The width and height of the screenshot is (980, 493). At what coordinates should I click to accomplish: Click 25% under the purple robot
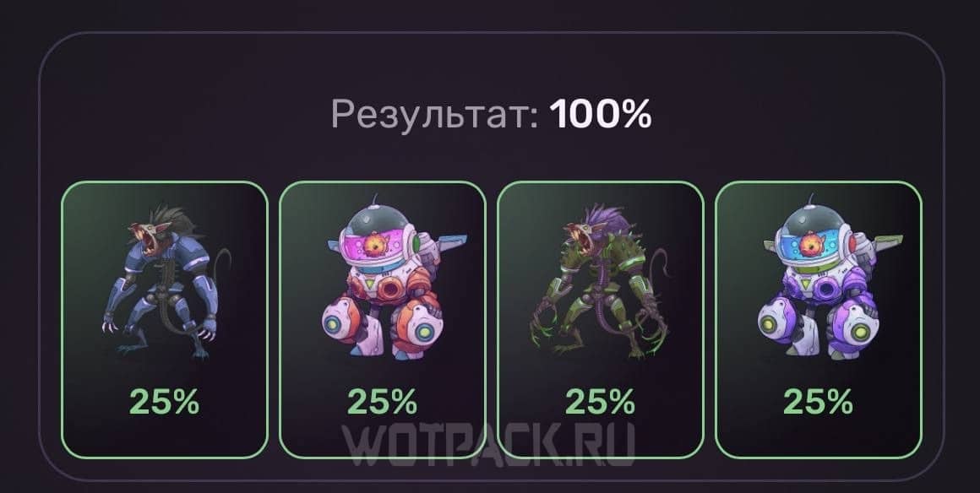coord(818,403)
